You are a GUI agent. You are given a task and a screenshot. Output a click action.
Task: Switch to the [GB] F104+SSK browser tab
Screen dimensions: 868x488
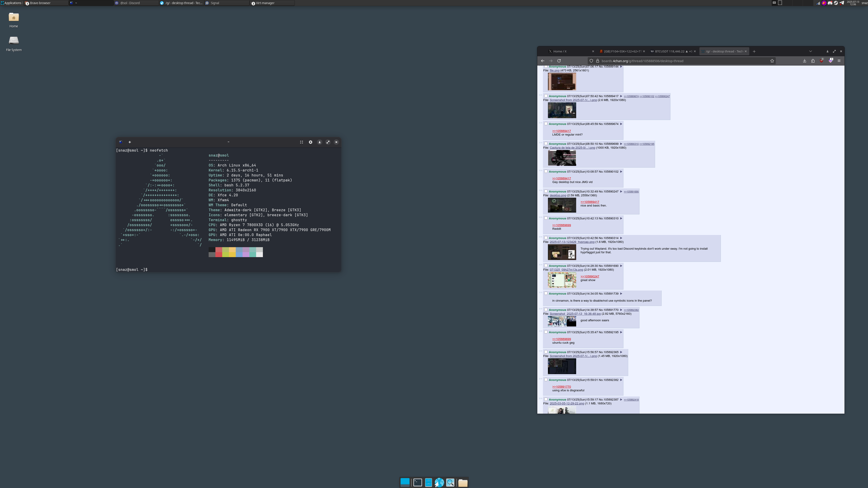pyautogui.click(x=622, y=52)
